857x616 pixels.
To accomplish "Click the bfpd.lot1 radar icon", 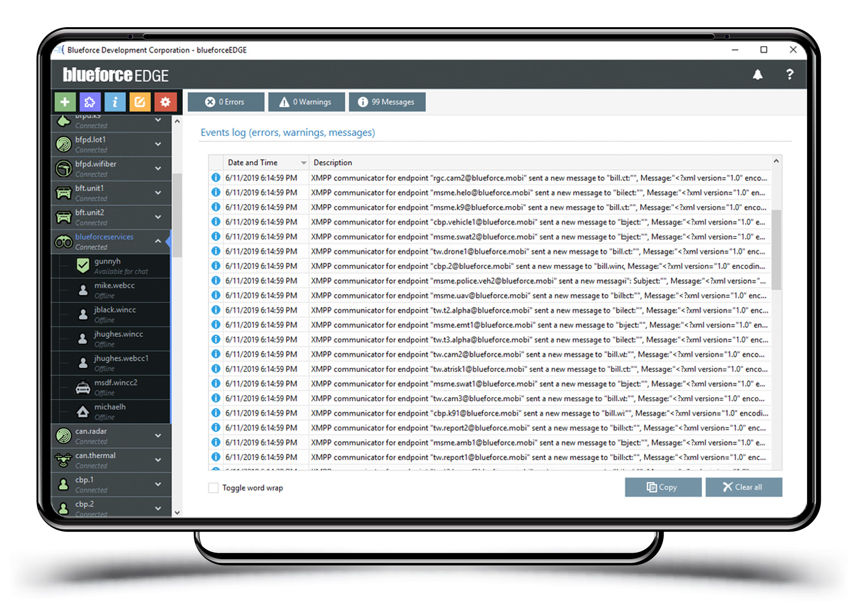I will coord(63,144).
